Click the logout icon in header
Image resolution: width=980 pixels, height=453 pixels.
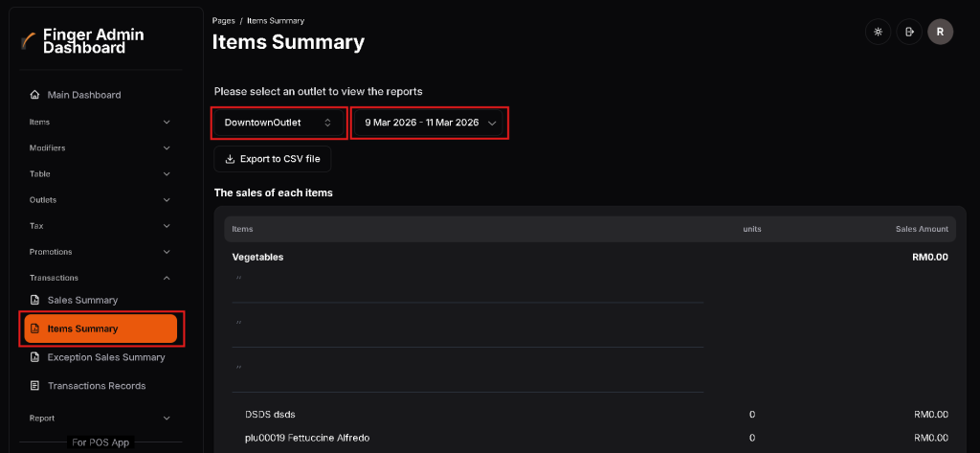[x=909, y=32]
